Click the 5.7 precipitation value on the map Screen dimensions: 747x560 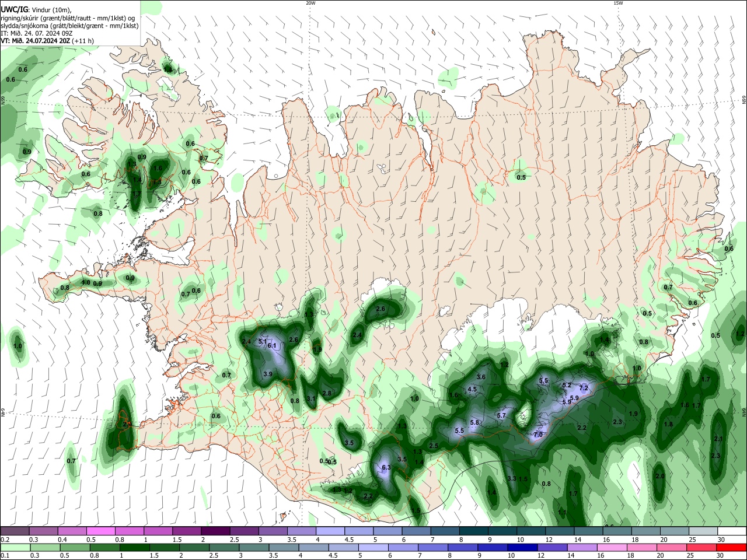point(501,415)
